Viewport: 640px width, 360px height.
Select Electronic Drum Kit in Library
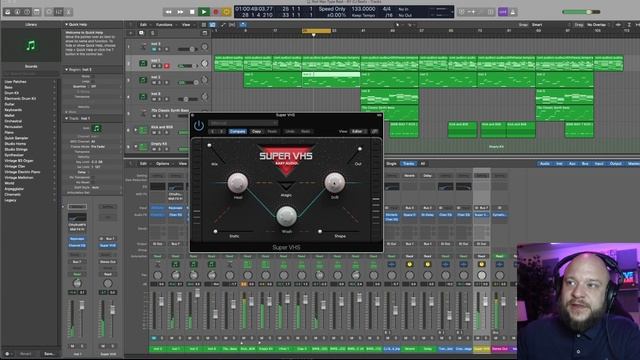20,99
